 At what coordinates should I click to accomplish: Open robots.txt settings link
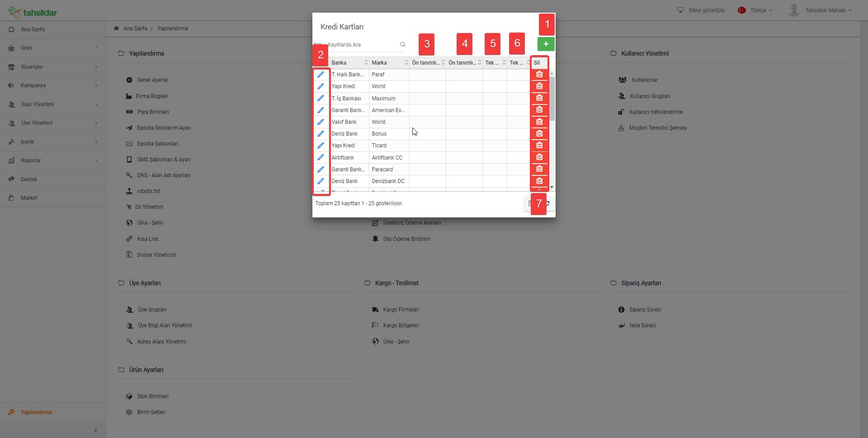point(148,191)
